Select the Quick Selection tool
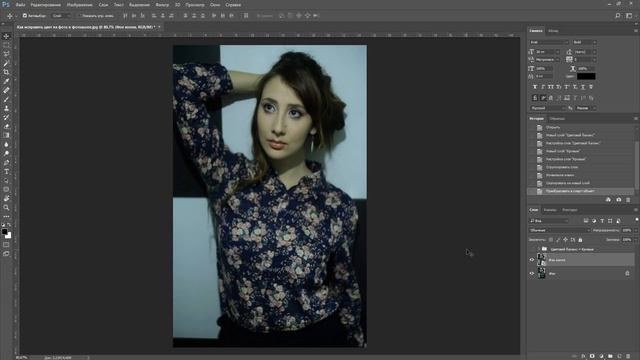 click(6, 63)
